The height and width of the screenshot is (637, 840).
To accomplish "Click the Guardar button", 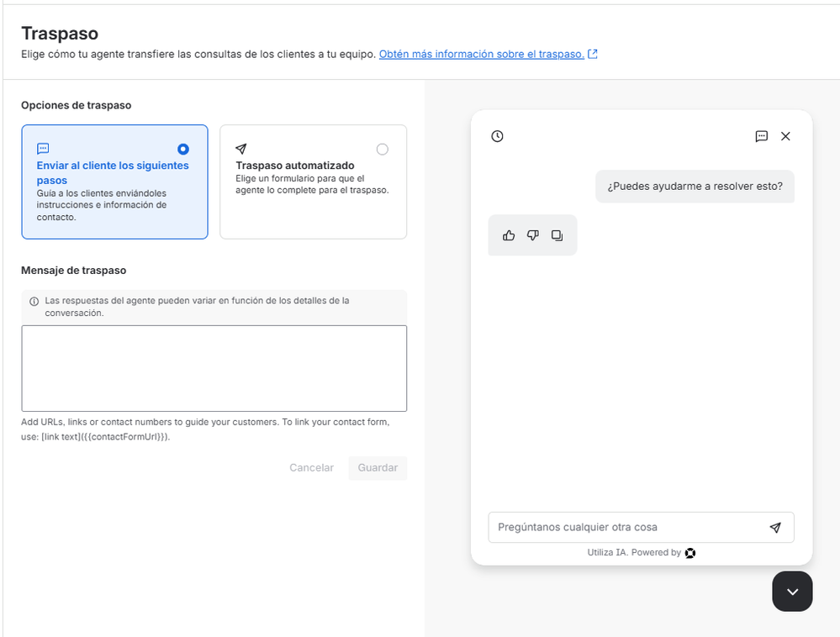I will point(378,468).
